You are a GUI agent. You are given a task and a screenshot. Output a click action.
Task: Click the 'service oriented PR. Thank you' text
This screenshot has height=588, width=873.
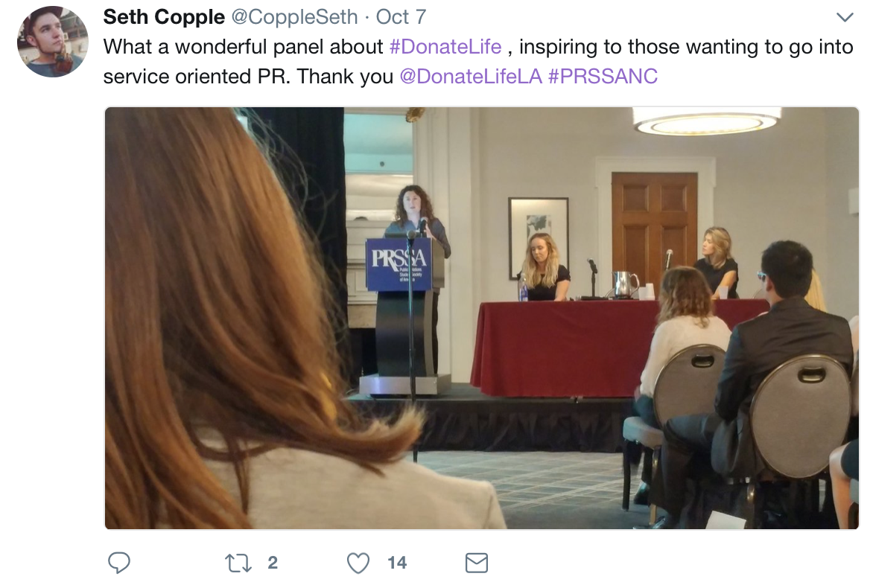tap(248, 76)
